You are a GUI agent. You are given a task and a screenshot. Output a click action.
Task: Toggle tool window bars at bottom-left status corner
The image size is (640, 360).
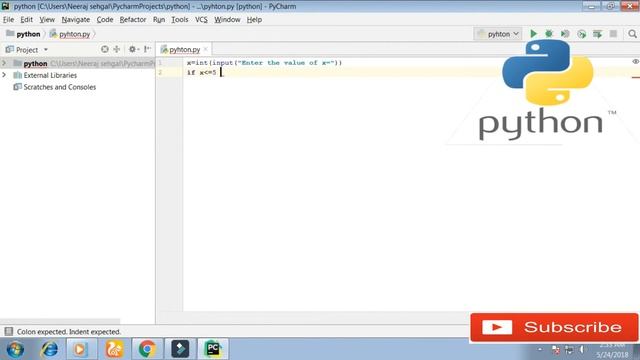point(9,331)
